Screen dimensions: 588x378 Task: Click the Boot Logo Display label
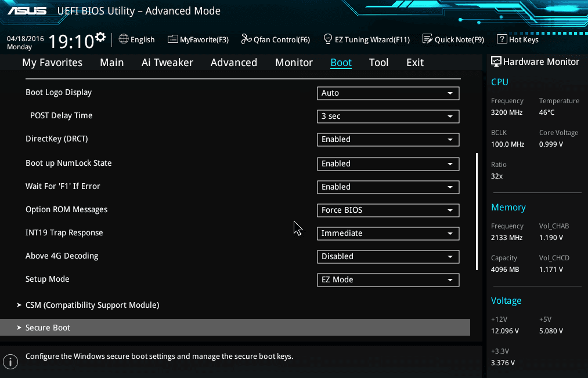59,93
